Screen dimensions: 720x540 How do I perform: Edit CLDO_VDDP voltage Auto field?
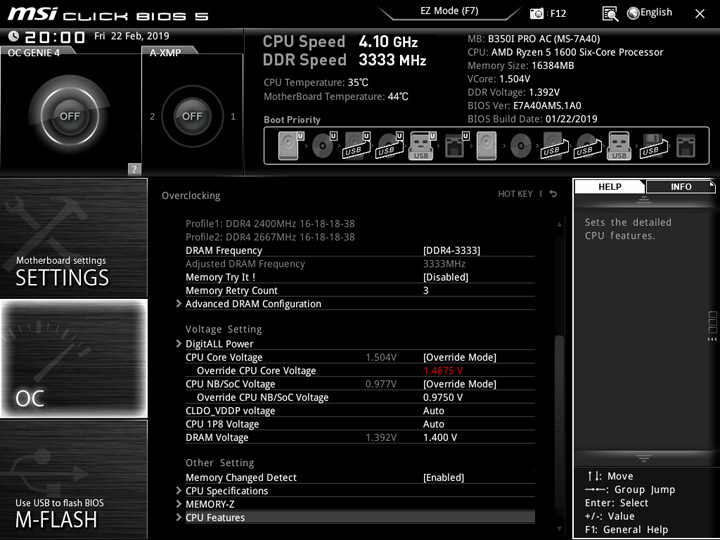point(433,411)
